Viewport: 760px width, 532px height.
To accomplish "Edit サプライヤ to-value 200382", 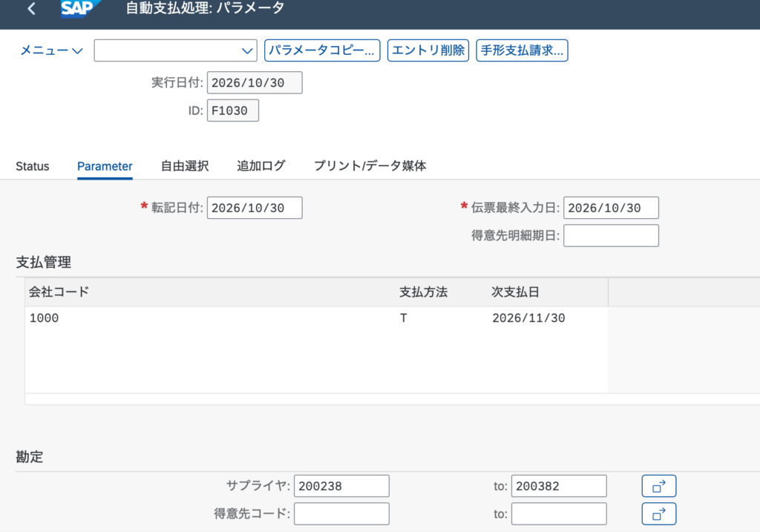I will click(559, 486).
